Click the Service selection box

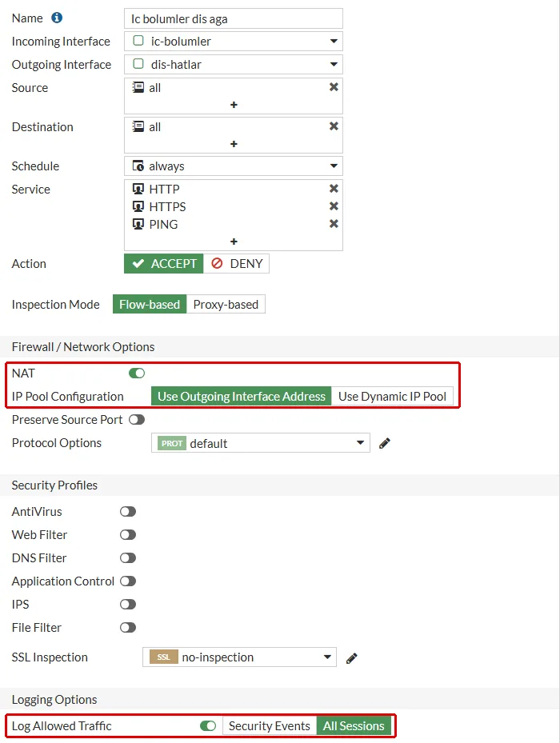pos(234,215)
